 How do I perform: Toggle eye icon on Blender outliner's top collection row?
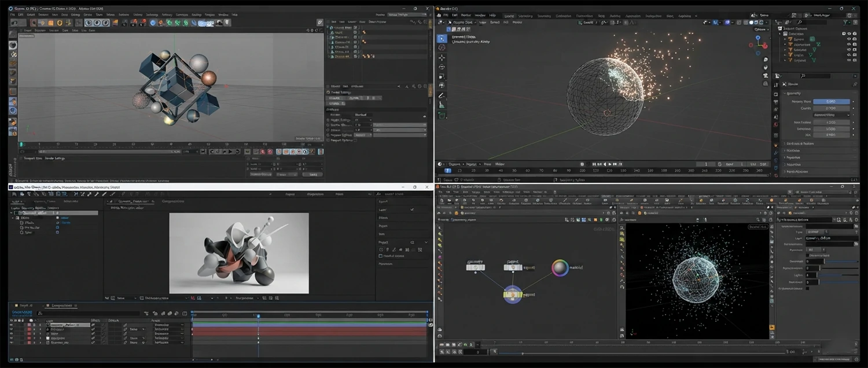pos(849,34)
